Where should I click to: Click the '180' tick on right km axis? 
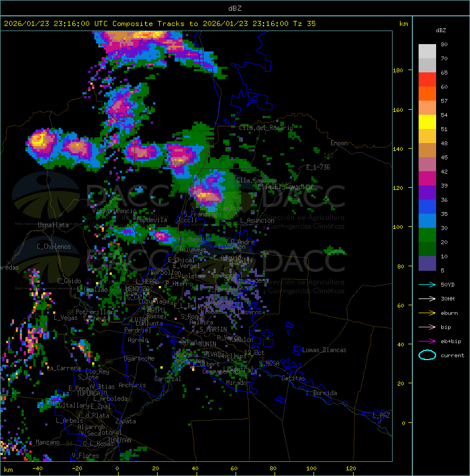click(x=398, y=71)
